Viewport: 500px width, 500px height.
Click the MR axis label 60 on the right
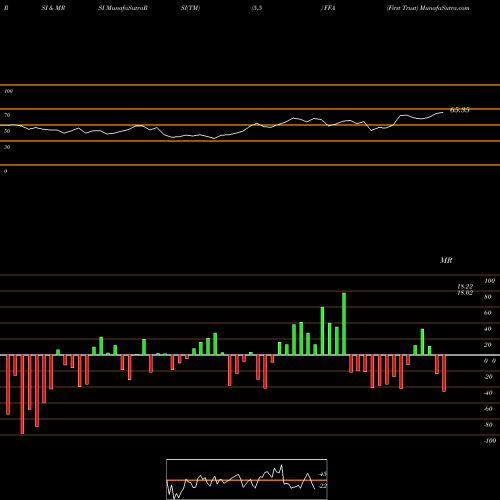click(x=488, y=313)
